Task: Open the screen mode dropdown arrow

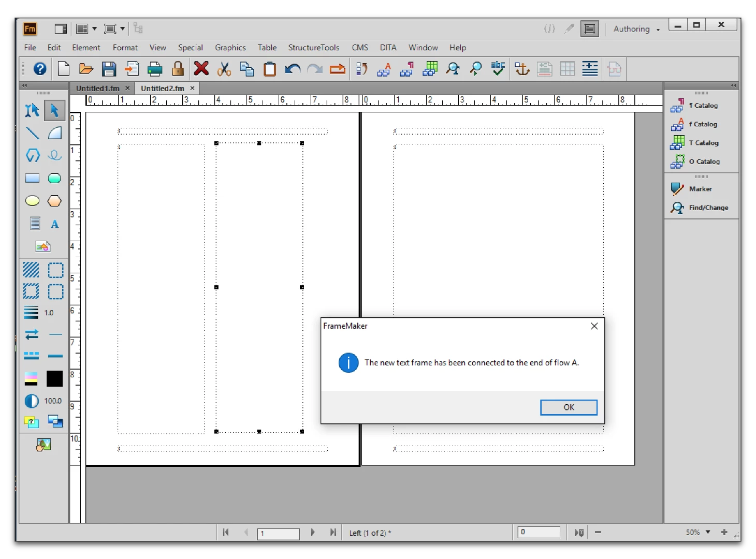Action: point(123,29)
